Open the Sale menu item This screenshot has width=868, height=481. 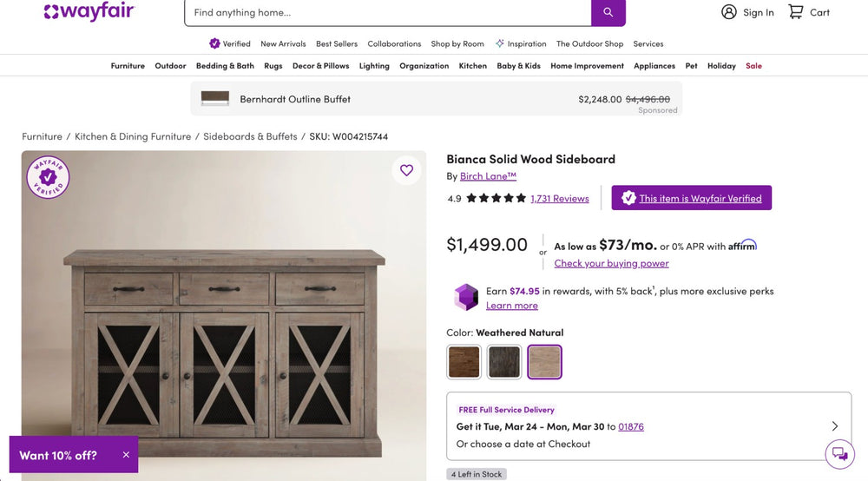753,66
